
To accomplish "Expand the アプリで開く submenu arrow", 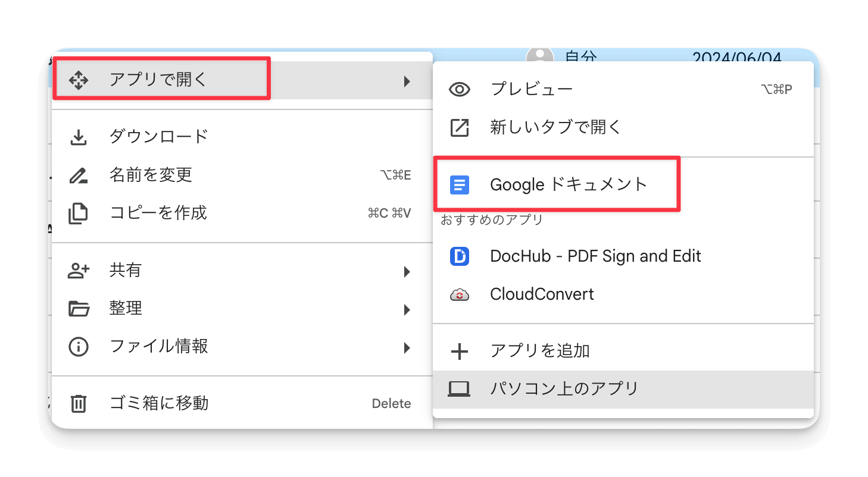I will click(x=407, y=81).
